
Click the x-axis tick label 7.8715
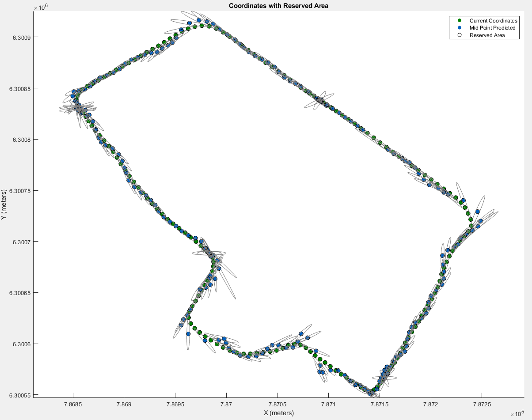coord(379,403)
